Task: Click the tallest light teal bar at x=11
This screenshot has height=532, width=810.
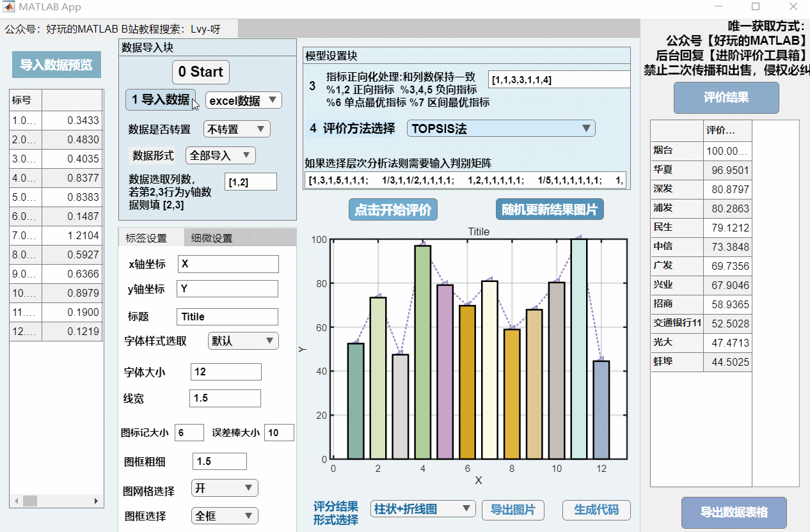Action: 579,349
